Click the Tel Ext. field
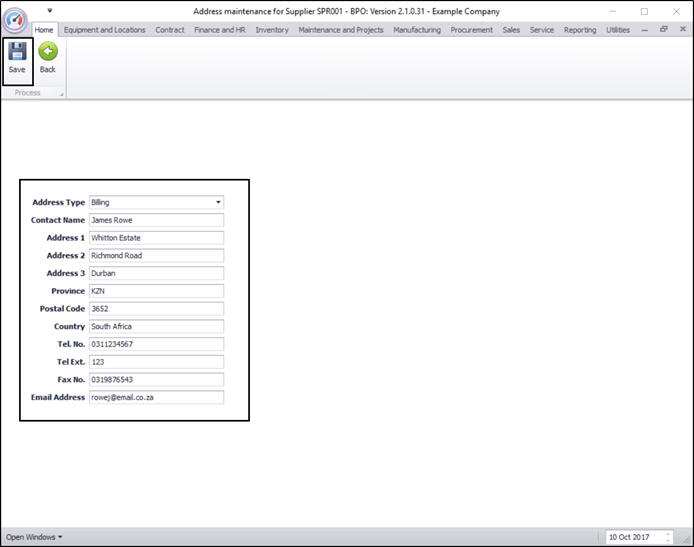Screen dimensions: 694x547 [x=157, y=362]
